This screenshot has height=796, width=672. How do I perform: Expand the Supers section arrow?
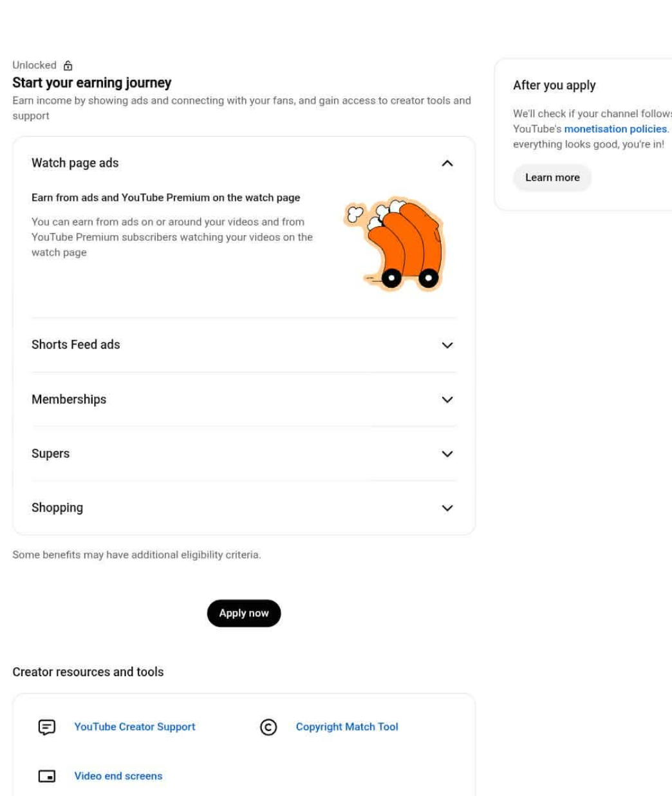(447, 454)
